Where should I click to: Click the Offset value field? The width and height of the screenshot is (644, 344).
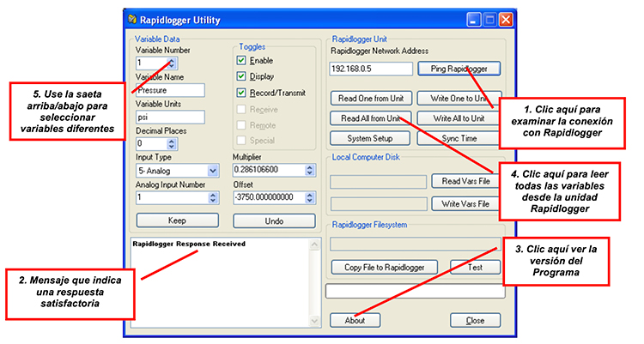(269, 197)
